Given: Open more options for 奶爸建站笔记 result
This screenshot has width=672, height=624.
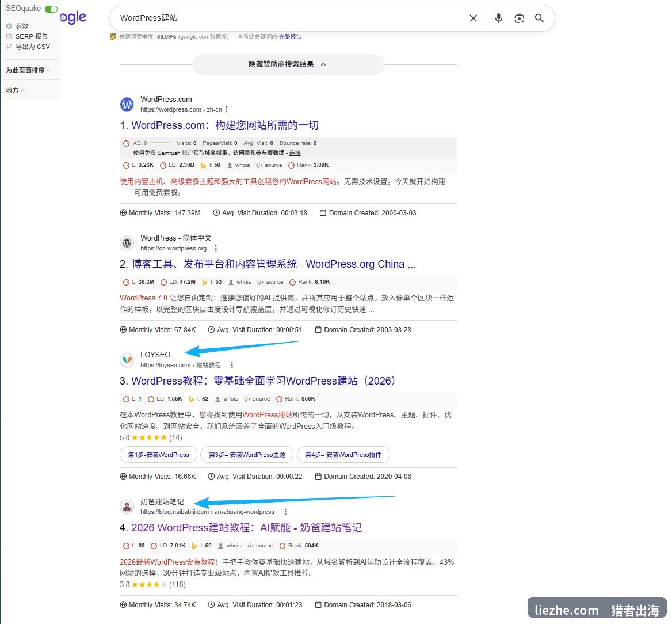Looking at the screenshot, I should 285,512.
